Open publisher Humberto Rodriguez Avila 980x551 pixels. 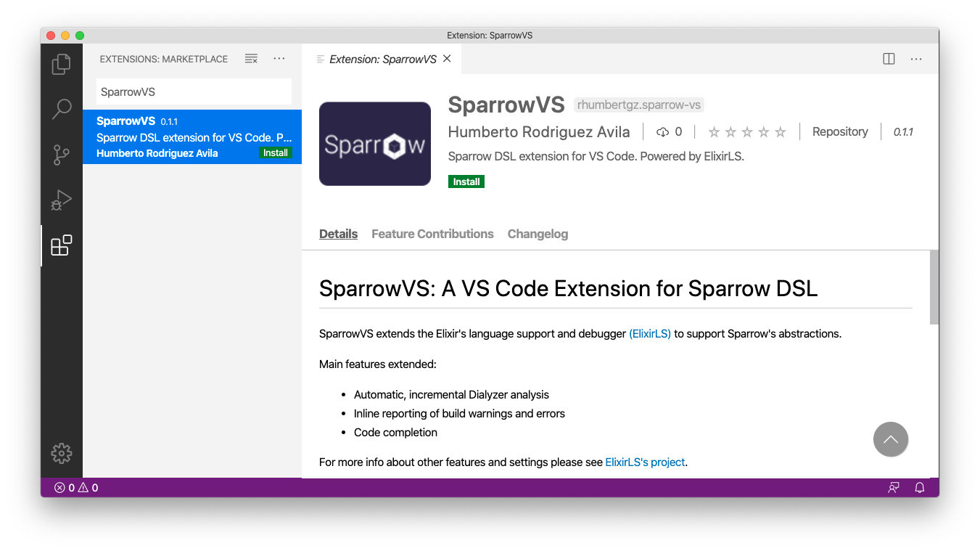[x=539, y=132]
